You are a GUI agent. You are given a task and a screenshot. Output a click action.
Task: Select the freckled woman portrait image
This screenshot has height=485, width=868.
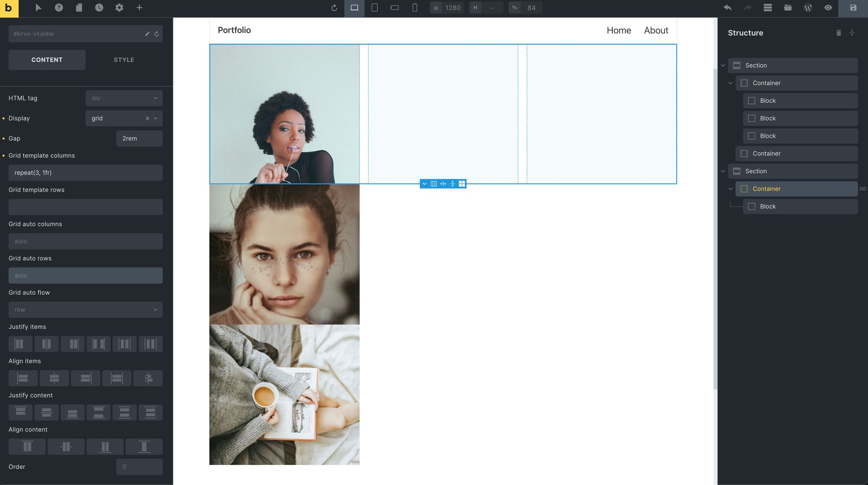coord(284,254)
